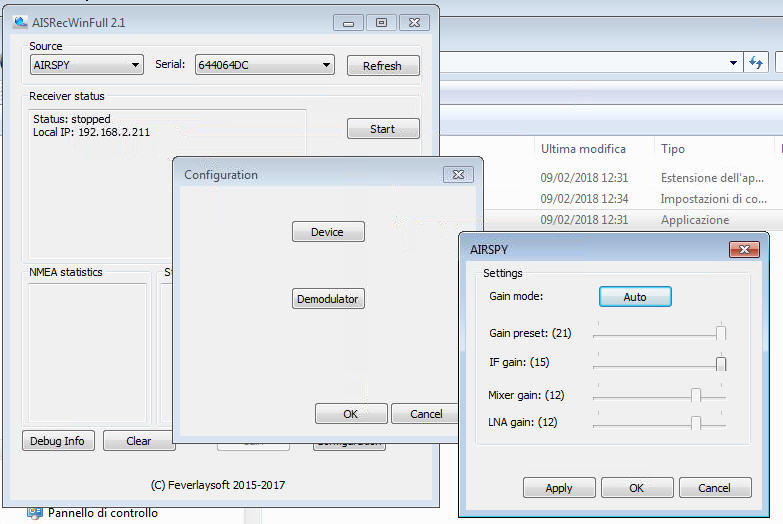Click the Feverlaysoft 2015-2017 copyright text
The height and width of the screenshot is (524, 783).
click(x=218, y=485)
